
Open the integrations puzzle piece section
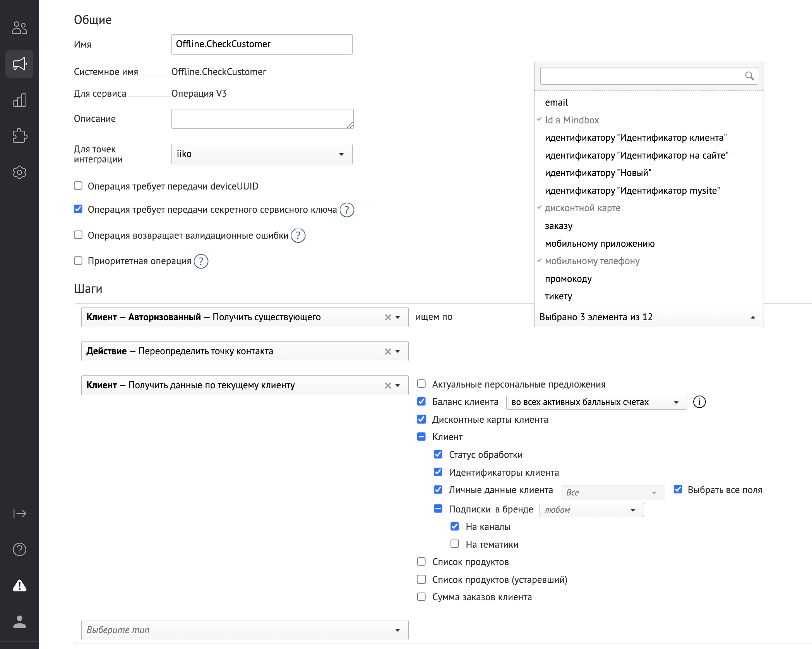[x=19, y=136]
